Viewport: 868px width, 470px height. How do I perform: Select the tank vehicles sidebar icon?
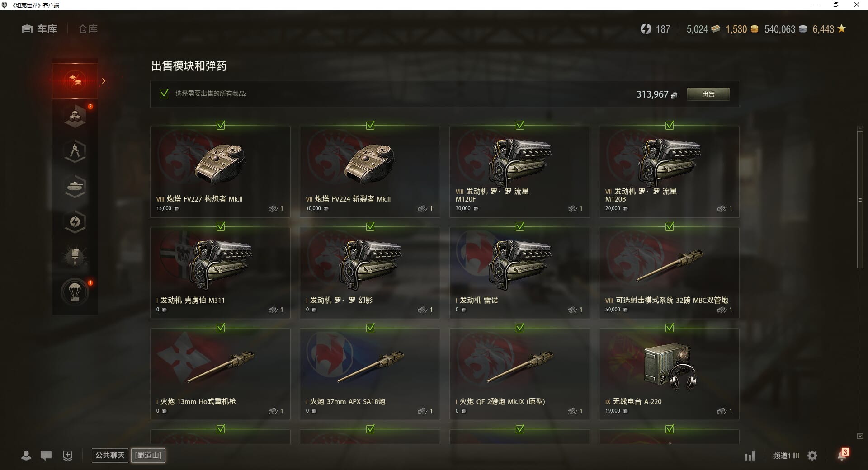[75, 187]
